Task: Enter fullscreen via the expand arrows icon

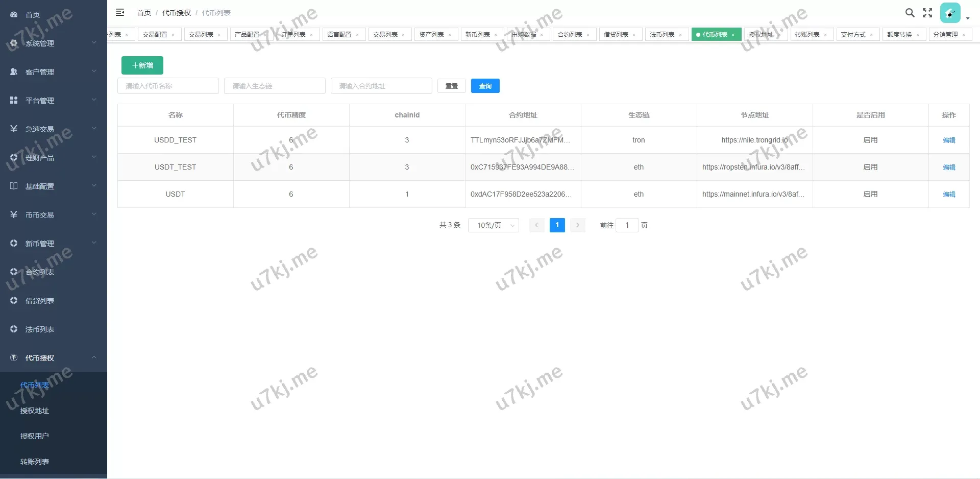Action: click(x=927, y=13)
